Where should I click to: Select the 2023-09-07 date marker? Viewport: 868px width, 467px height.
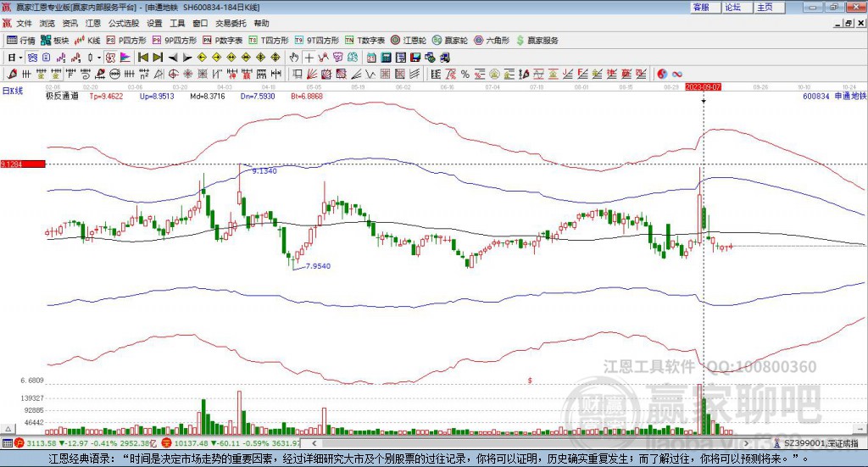pos(703,86)
